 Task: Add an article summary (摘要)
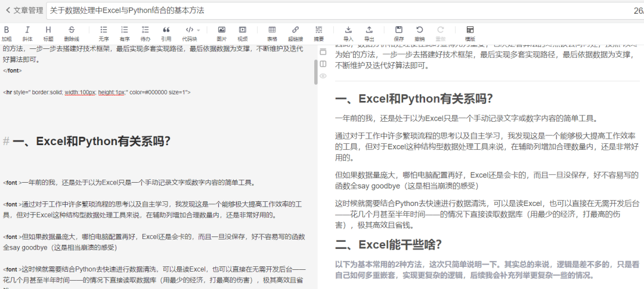coord(318,33)
